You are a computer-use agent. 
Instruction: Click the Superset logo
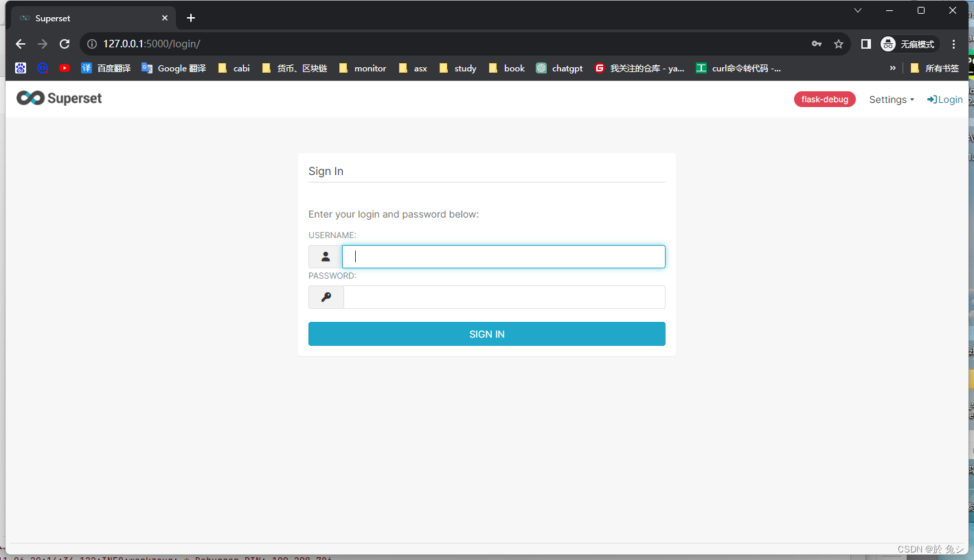pos(59,98)
